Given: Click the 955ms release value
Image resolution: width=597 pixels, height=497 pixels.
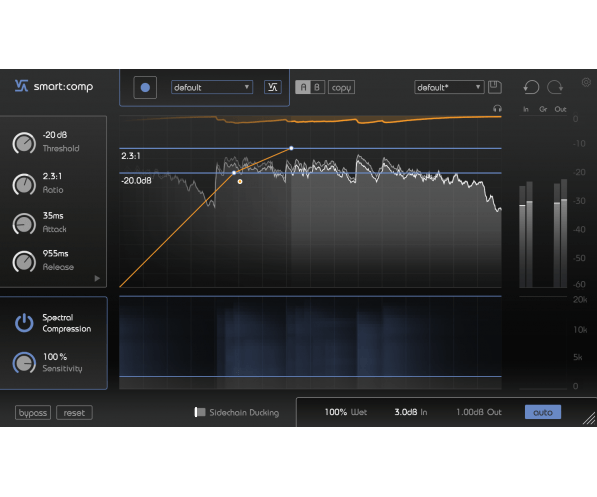Looking at the screenshot, I should pos(56,253).
